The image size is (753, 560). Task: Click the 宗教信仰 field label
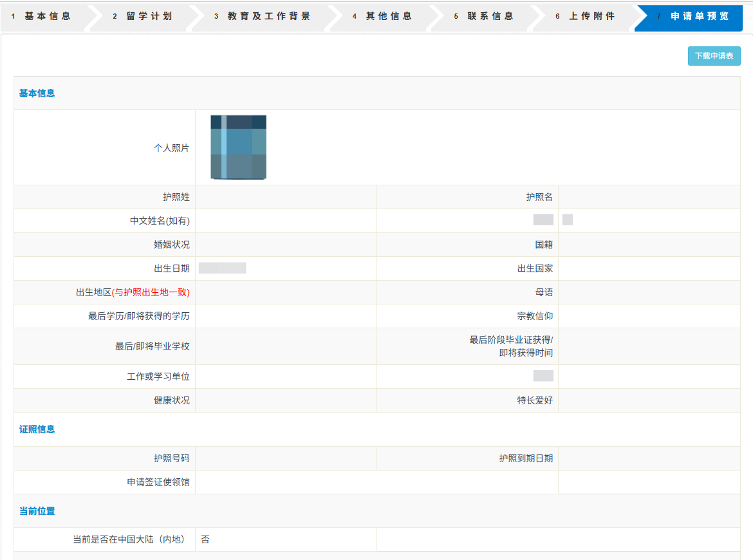[535, 316]
